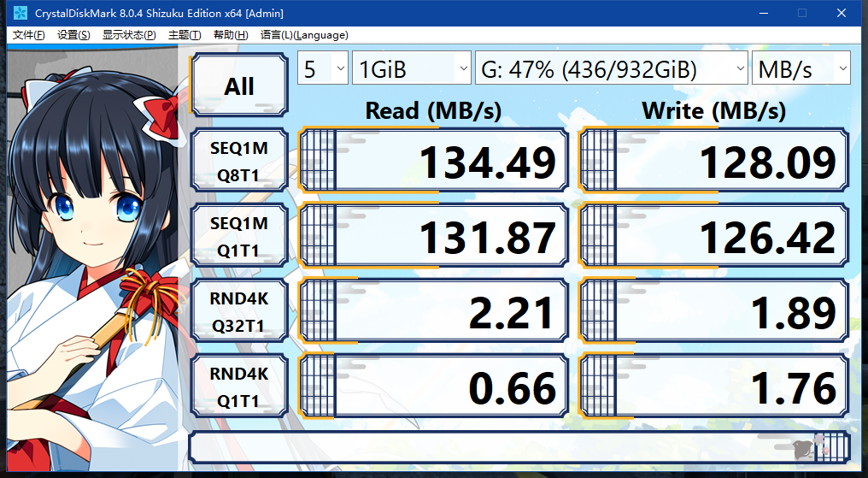
Task: Click the empty comment field at the bottom
Action: (519, 447)
